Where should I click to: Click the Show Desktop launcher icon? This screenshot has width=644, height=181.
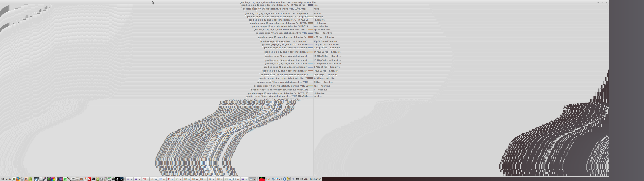(14, 179)
